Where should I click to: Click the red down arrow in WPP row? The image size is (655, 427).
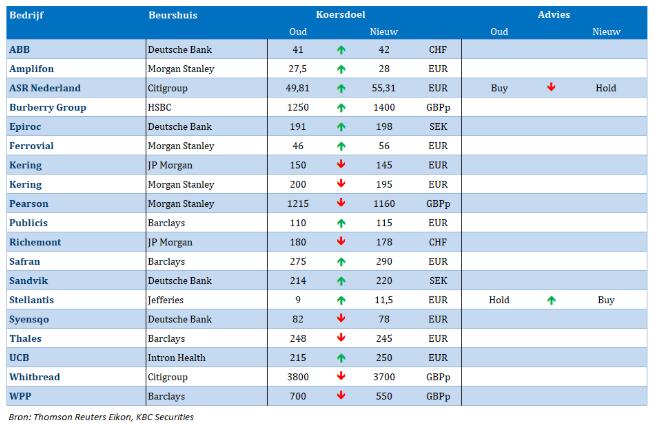click(x=341, y=395)
